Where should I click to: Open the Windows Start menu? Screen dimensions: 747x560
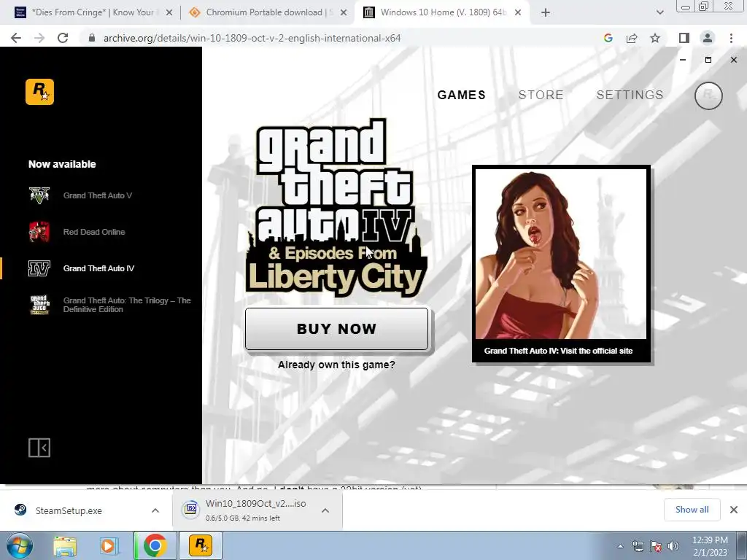point(20,545)
